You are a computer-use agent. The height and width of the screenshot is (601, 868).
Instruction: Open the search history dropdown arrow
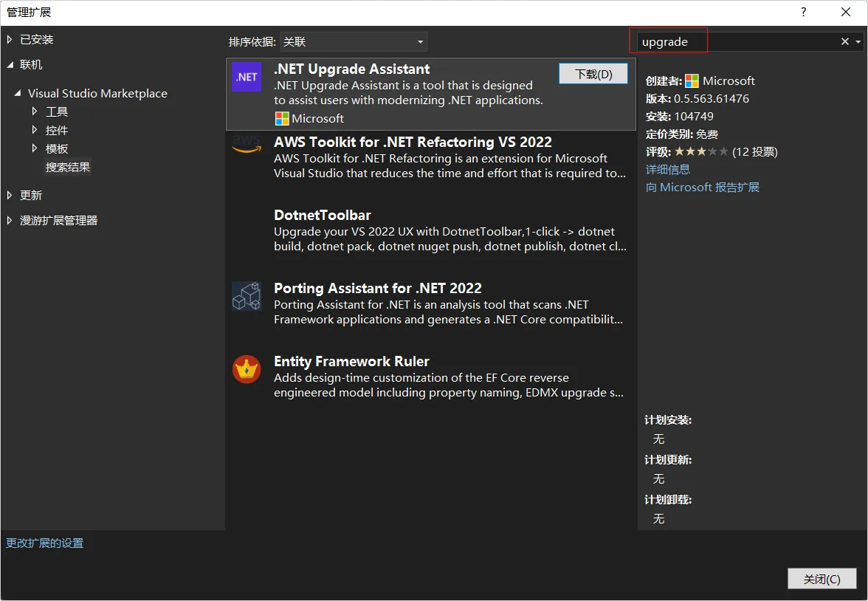[x=858, y=41]
